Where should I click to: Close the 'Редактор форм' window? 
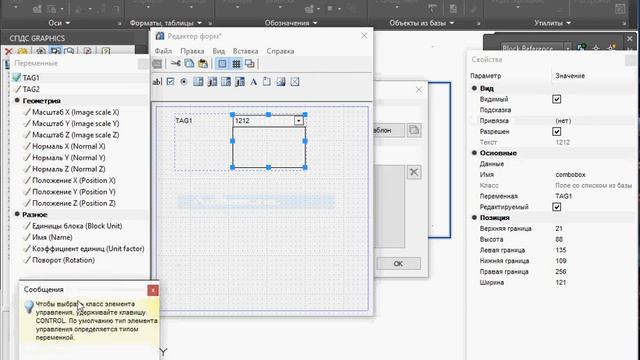pyautogui.click(x=364, y=36)
